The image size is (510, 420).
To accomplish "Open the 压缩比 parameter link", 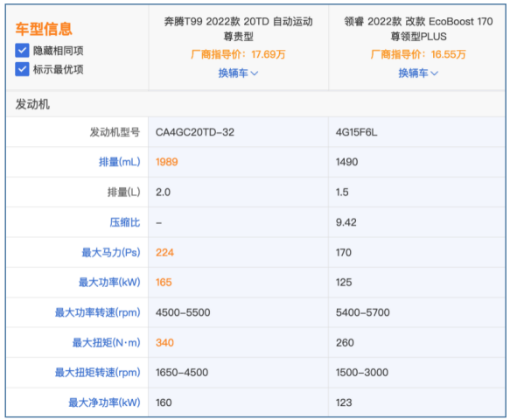I will pyautogui.click(x=125, y=222).
